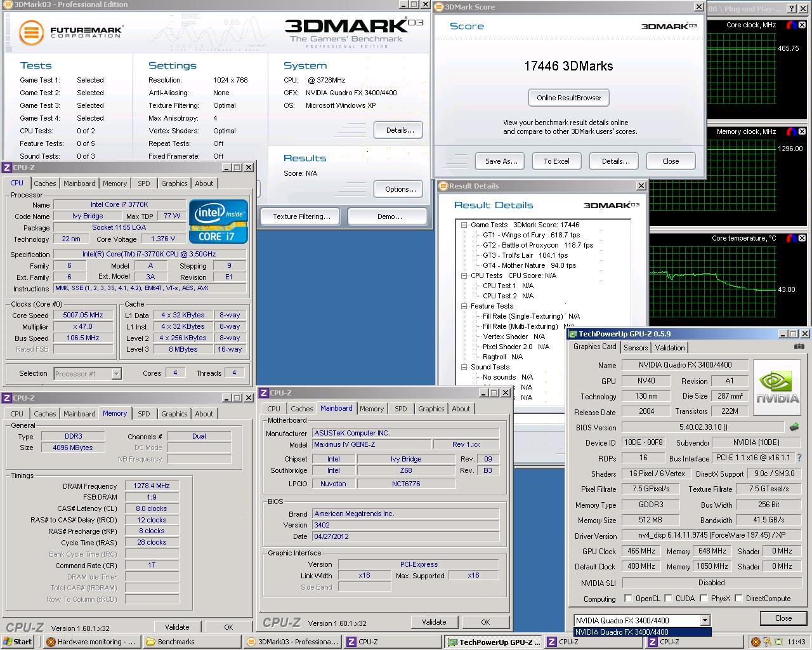Click the 17446 3DMarks score text
Screen dimensions: 812x650
click(568, 66)
